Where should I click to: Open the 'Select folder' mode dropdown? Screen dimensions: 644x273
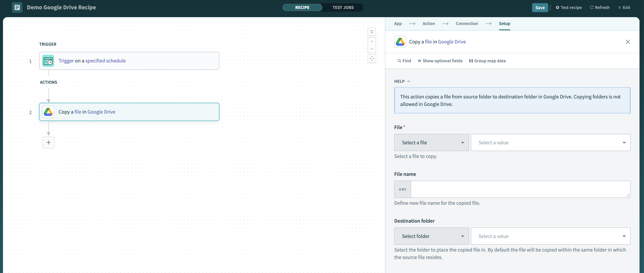click(431, 236)
